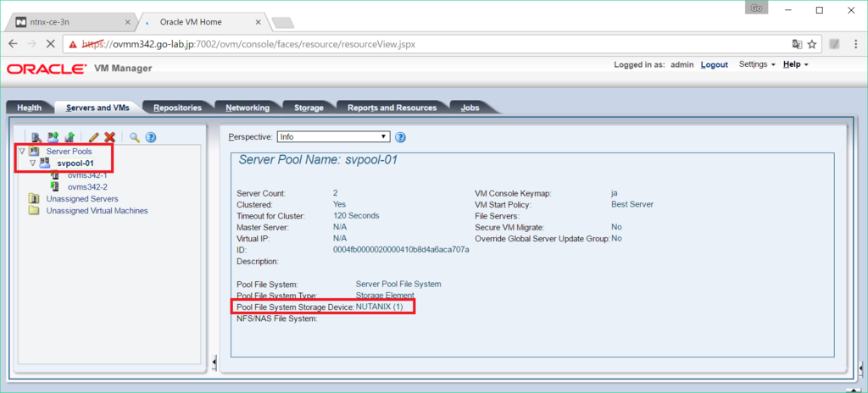Click the right edge panel splitter arrow
Image resolution: width=868 pixels, height=393 pixels.
pyautogui.click(x=860, y=368)
